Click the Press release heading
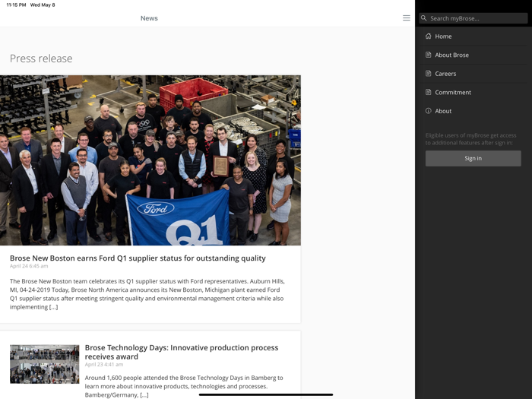 click(41, 59)
